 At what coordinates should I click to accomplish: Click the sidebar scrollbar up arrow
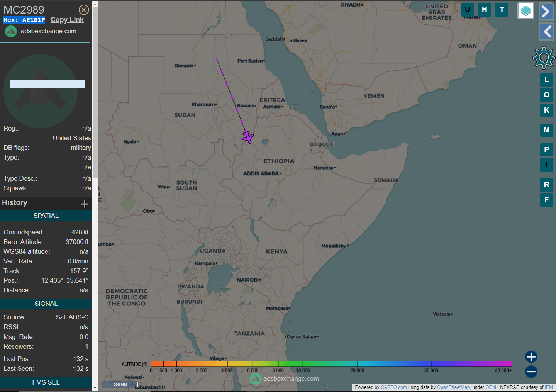point(95,4)
